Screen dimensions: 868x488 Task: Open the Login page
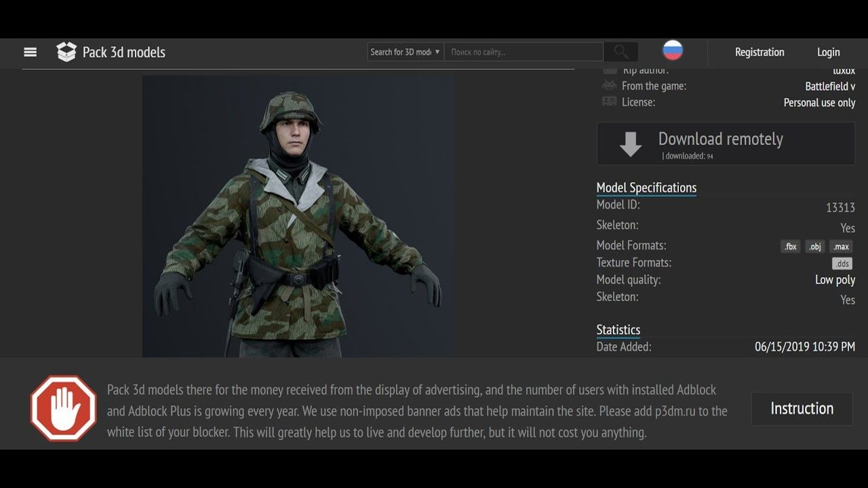click(828, 52)
